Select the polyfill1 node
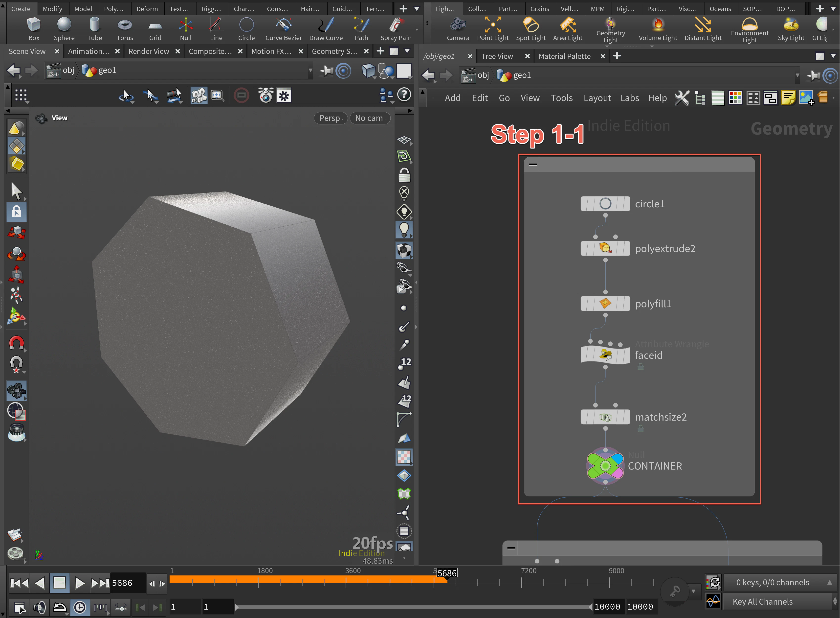This screenshot has width=840, height=618. pyautogui.click(x=605, y=303)
